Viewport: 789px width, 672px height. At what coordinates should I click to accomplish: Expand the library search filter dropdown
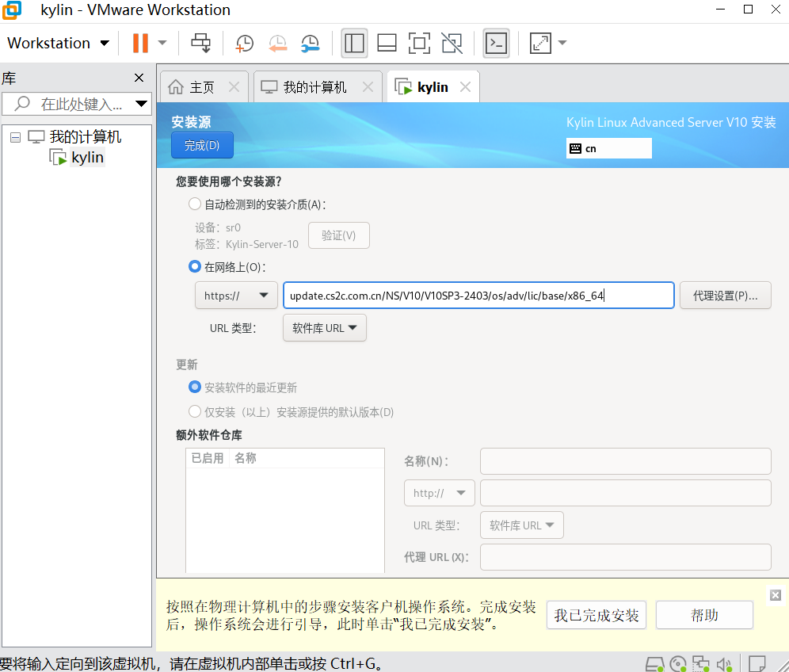click(x=141, y=104)
